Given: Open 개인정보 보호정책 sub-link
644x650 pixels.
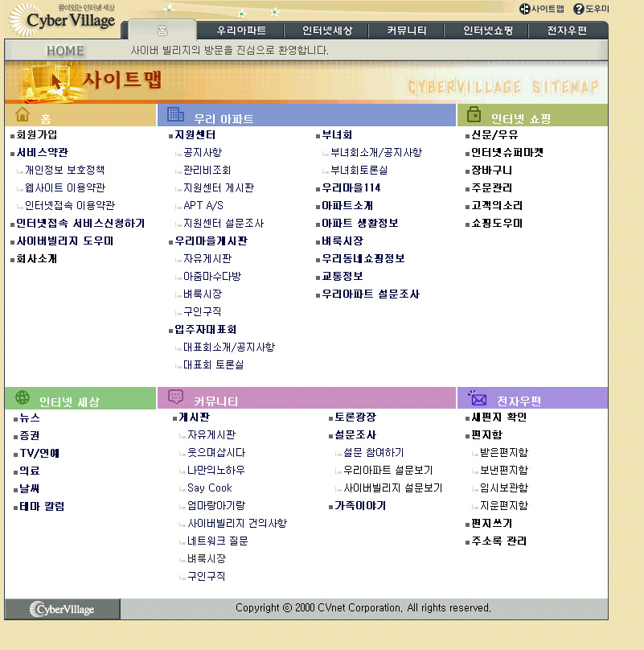Looking at the screenshot, I should (64, 170).
